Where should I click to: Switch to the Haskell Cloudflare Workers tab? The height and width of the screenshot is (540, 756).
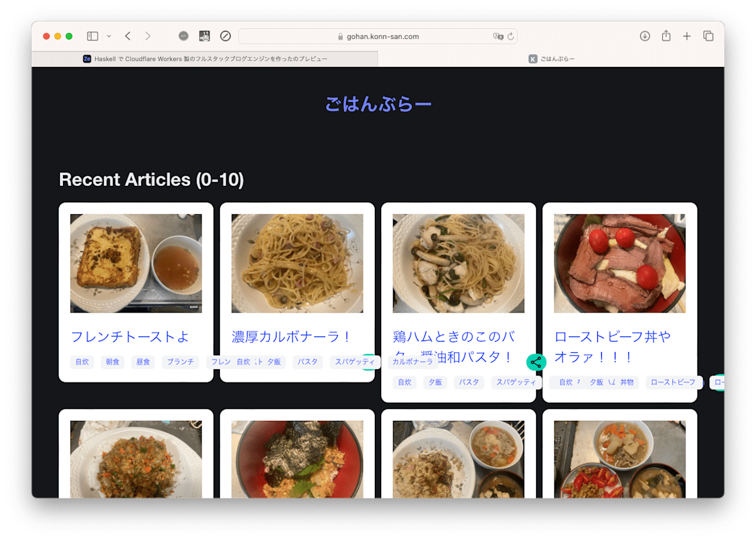205,59
